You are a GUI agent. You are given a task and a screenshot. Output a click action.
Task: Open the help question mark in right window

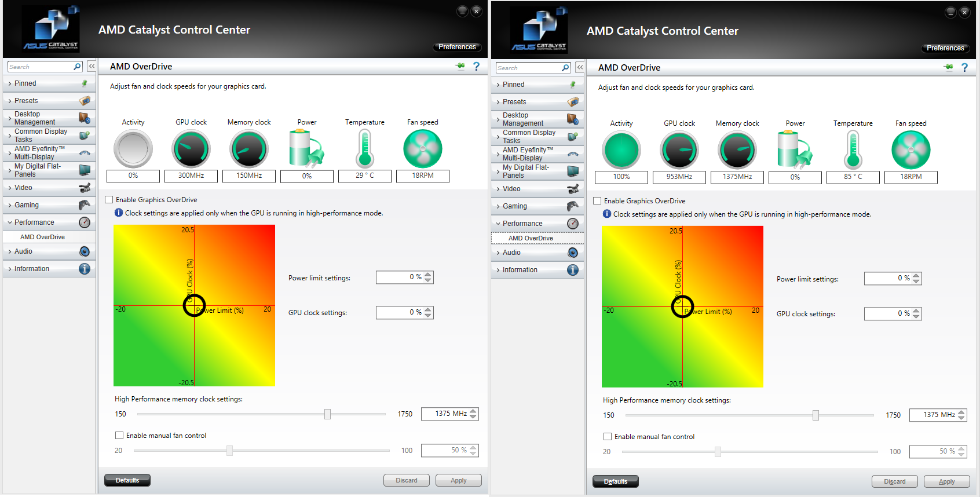964,67
